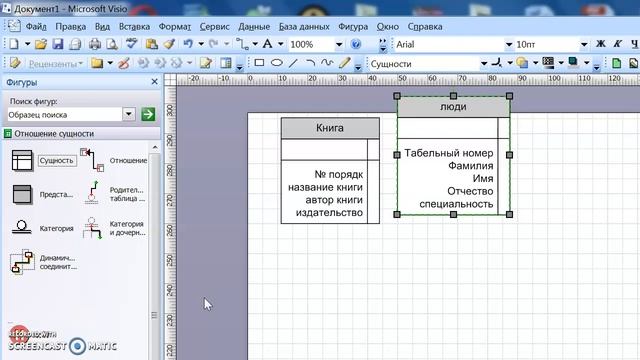Open the zoom percentage dropdown

339,44
